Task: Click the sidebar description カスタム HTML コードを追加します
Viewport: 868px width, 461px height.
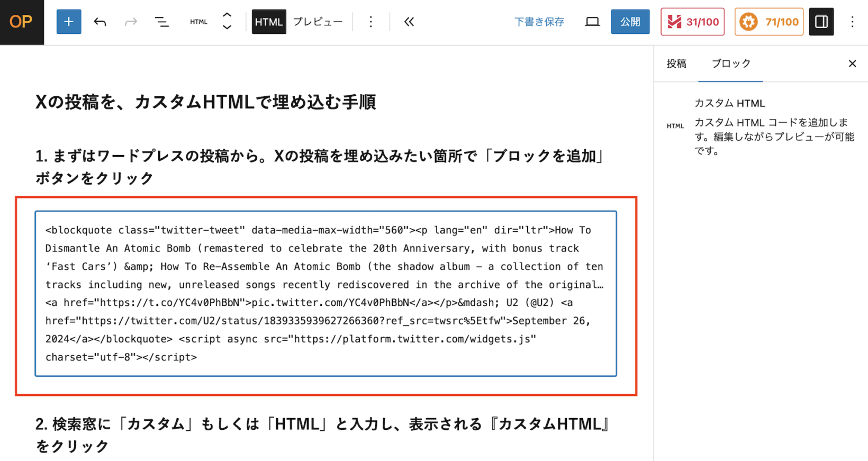Action: coord(774,137)
